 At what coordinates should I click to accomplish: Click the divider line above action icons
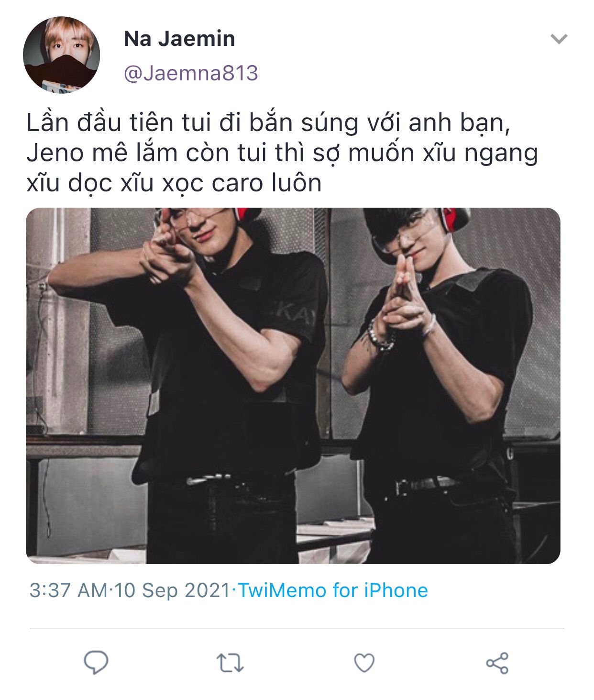[x=297, y=628]
